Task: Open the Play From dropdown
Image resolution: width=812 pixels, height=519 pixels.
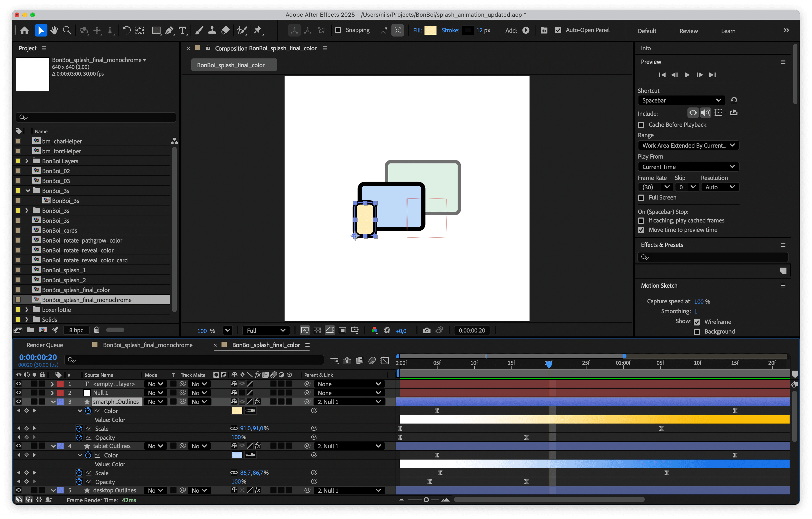Action: click(x=688, y=167)
